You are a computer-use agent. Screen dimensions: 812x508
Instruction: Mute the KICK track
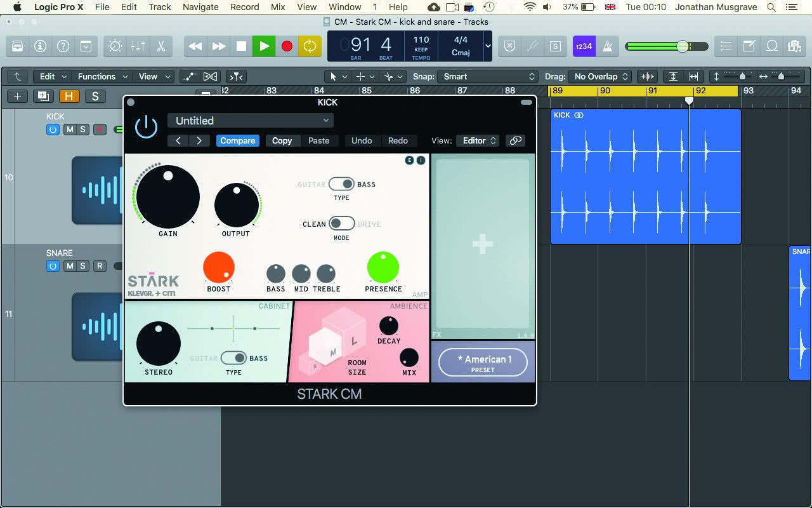pos(70,130)
